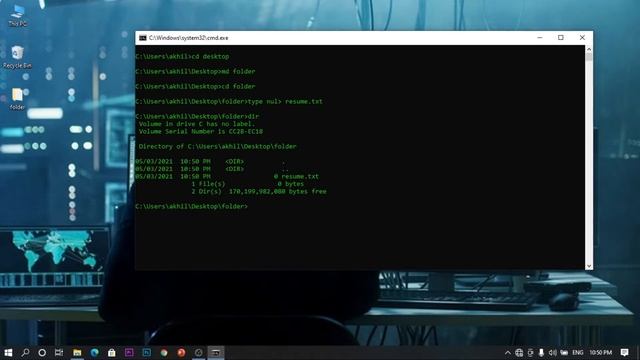This screenshot has height=360, width=640.
Task: Click the C:\Windows\system32\cmd.exe title text
Action: [x=189, y=38]
